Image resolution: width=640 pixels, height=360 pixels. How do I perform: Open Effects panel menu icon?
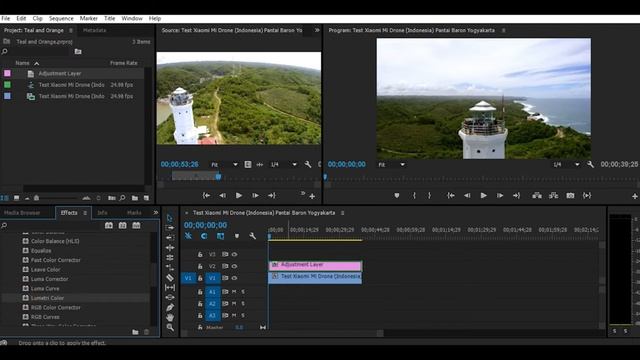(85, 213)
